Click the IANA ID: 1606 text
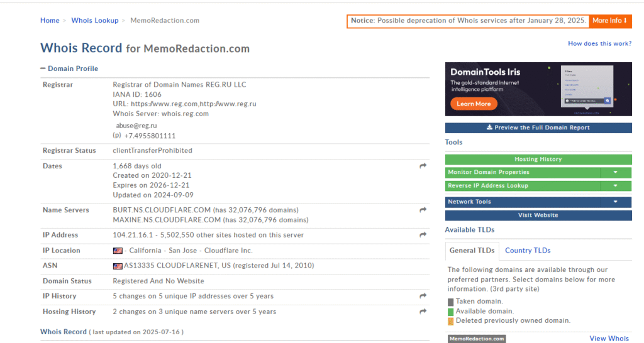644x343 pixels. 137,94
